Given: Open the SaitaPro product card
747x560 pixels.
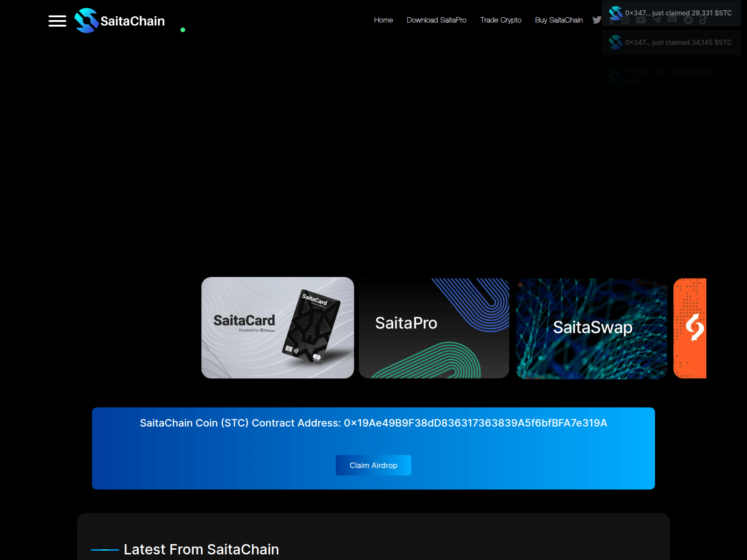Looking at the screenshot, I should click(434, 328).
